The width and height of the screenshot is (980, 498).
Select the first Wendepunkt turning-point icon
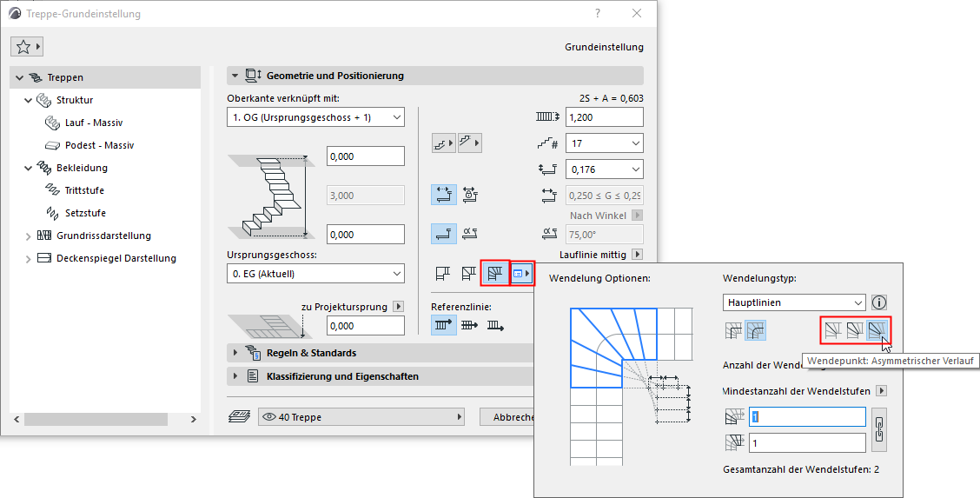(832, 330)
